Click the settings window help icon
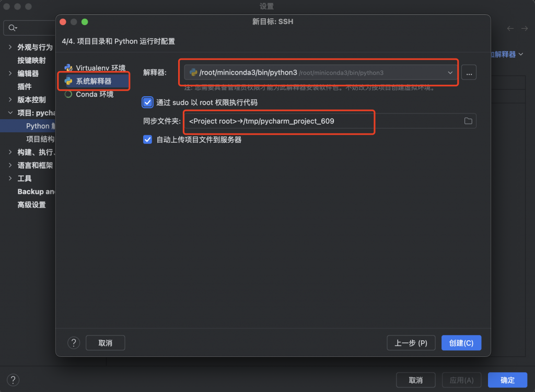 click(x=13, y=379)
